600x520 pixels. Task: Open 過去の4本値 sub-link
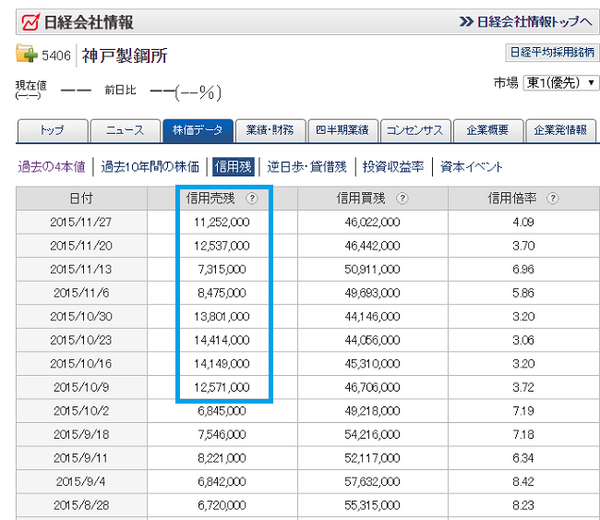51,167
